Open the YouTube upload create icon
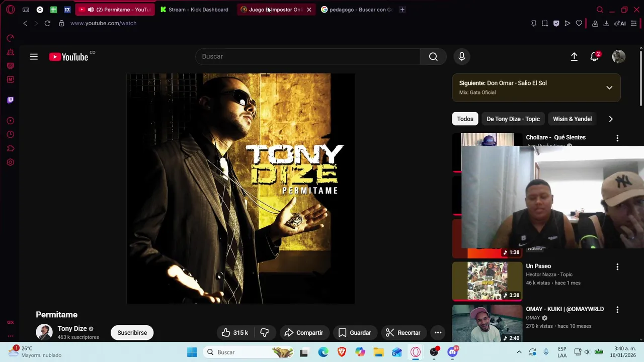Screen dimensions: 644x362 574,57
